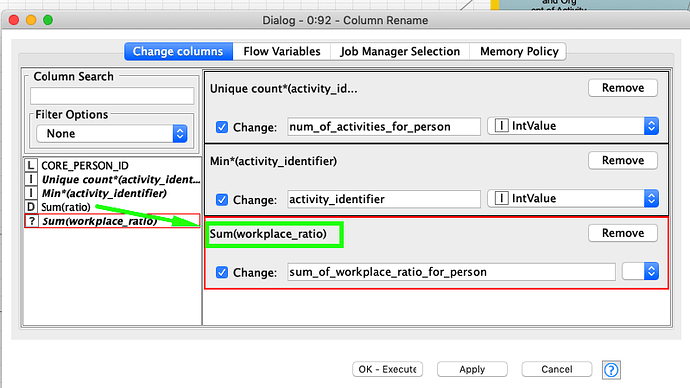Click the Apply button
Viewport: 690px width, 388px height.
pyautogui.click(x=472, y=369)
